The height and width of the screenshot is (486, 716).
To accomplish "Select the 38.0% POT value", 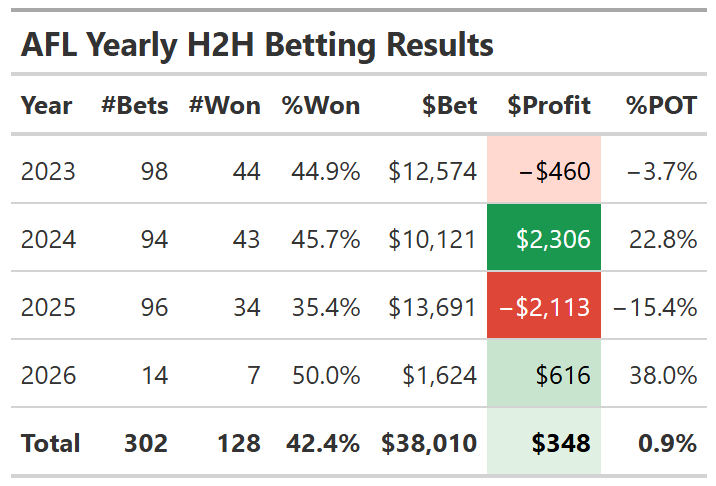I will [x=663, y=375].
